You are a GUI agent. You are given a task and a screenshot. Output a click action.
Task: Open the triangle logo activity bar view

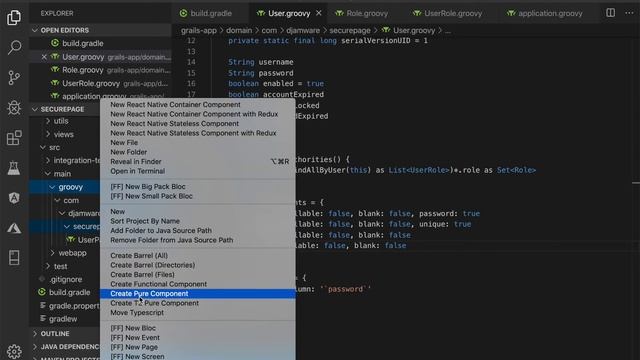[14, 228]
